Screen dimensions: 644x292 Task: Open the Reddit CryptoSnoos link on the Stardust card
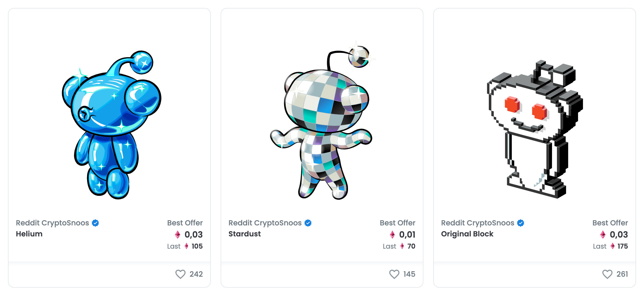click(265, 223)
